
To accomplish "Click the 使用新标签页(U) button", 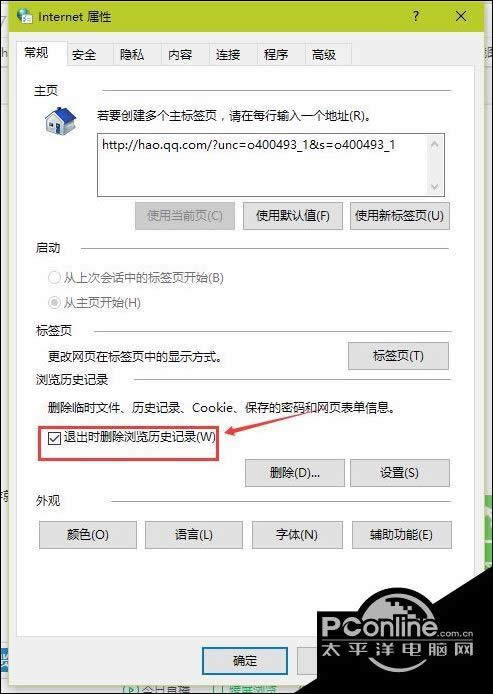I will tap(400, 216).
